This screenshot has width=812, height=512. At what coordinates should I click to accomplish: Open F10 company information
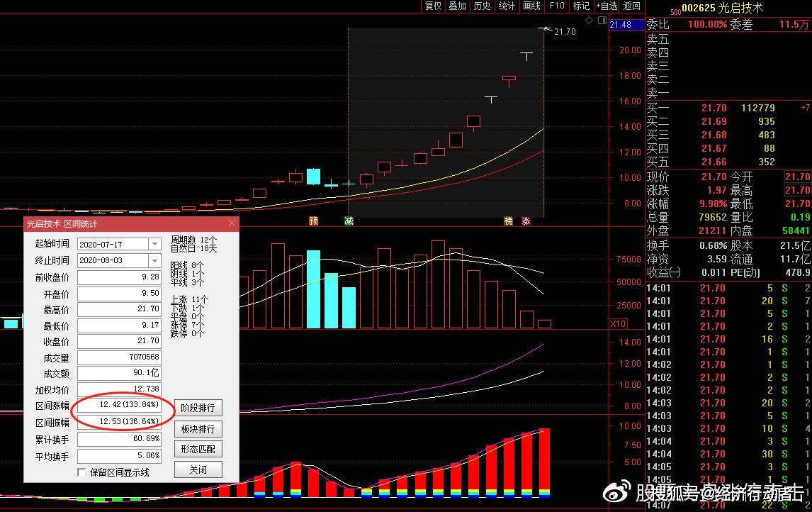click(557, 6)
